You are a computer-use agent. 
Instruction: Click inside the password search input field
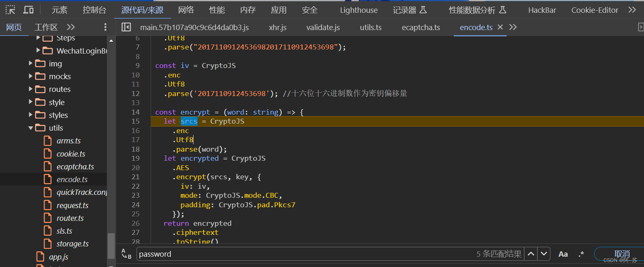[248, 254]
